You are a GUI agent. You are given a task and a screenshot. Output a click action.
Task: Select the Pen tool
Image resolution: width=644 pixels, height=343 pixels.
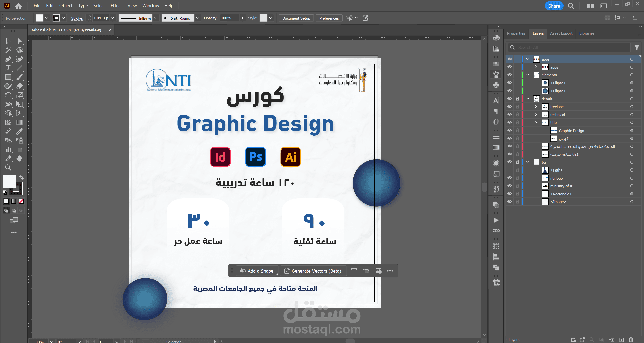click(8, 59)
